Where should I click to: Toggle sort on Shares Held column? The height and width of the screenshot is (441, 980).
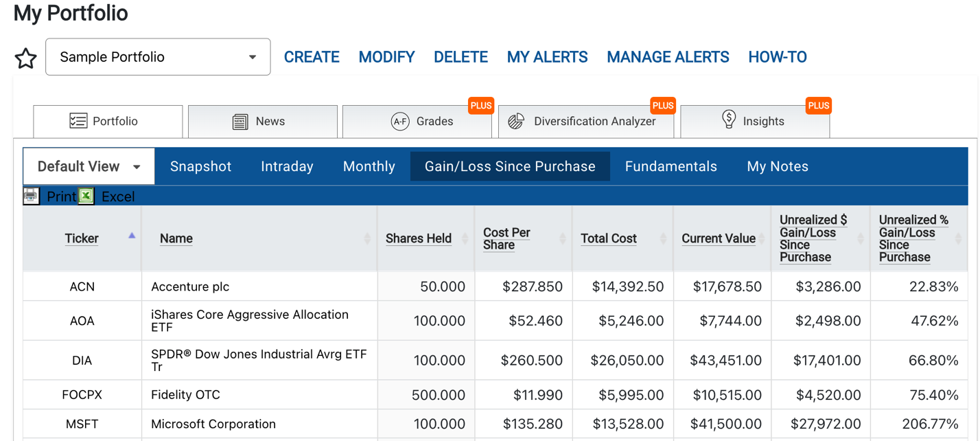pos(465,238)
